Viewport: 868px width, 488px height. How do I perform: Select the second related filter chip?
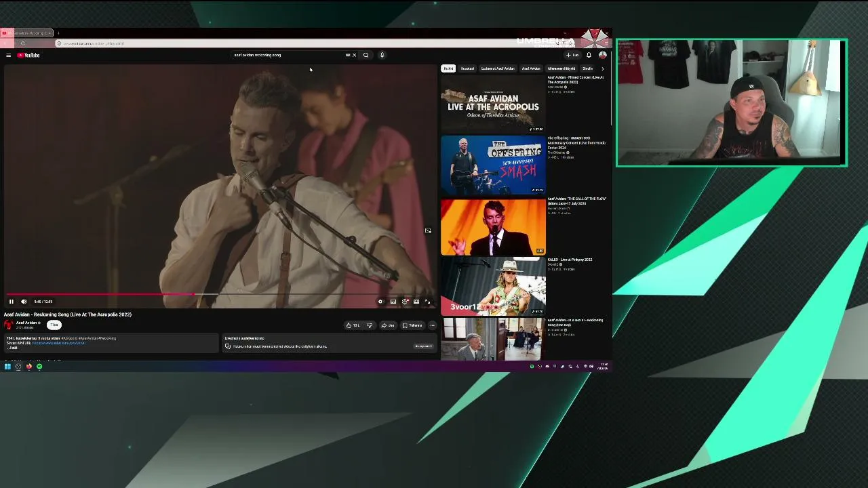467,68
